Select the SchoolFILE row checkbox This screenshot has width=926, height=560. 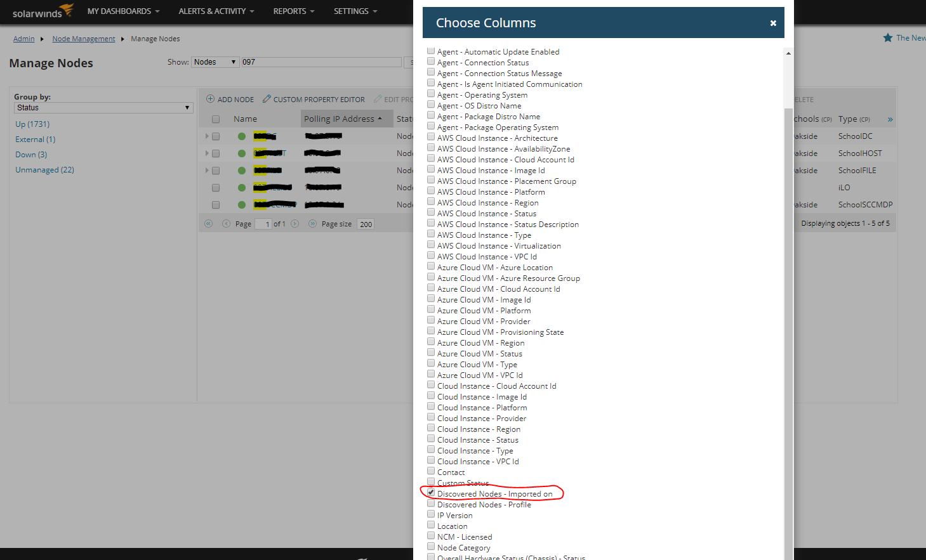tap(216, 171)
